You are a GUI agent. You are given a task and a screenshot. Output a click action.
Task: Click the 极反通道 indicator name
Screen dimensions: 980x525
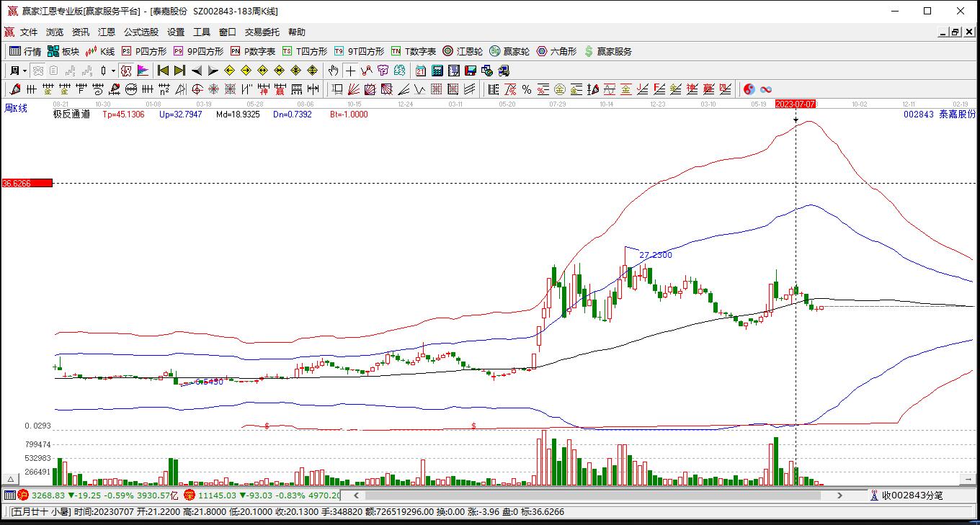[71, 114]
